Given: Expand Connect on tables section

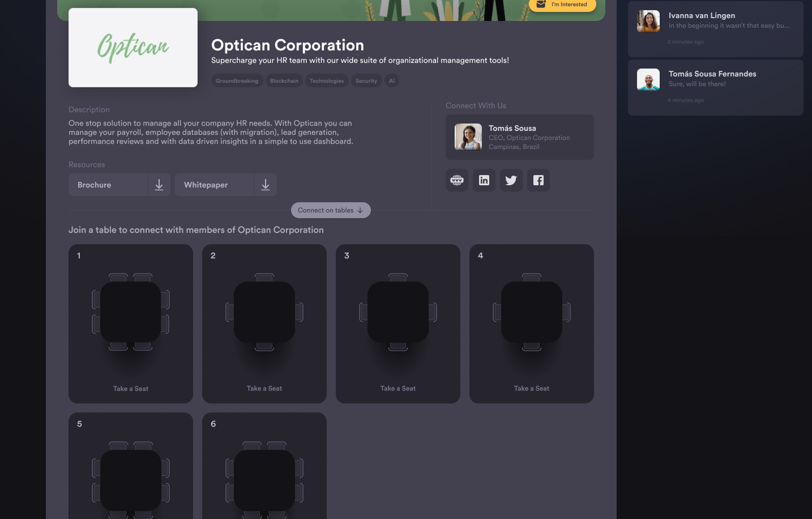Looking at the screenshot, I should click(x=331, y=210).
